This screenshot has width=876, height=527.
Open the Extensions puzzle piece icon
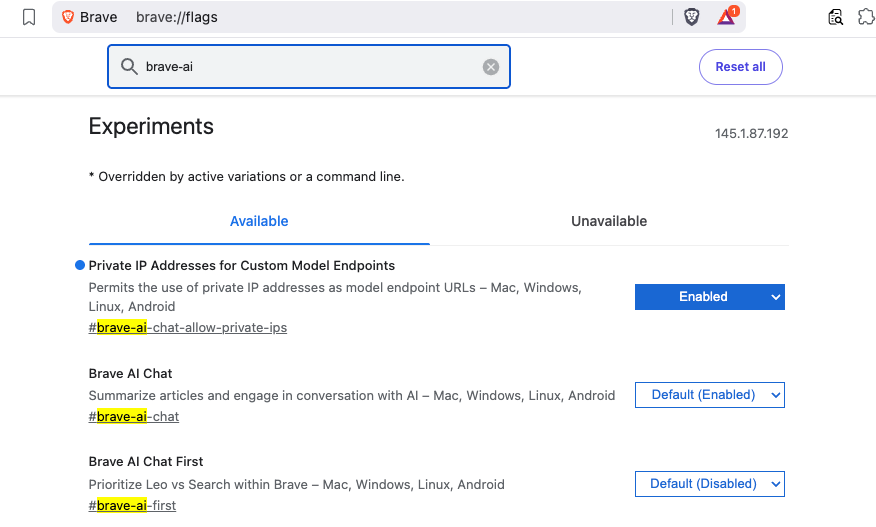click(x=866, y=17)
